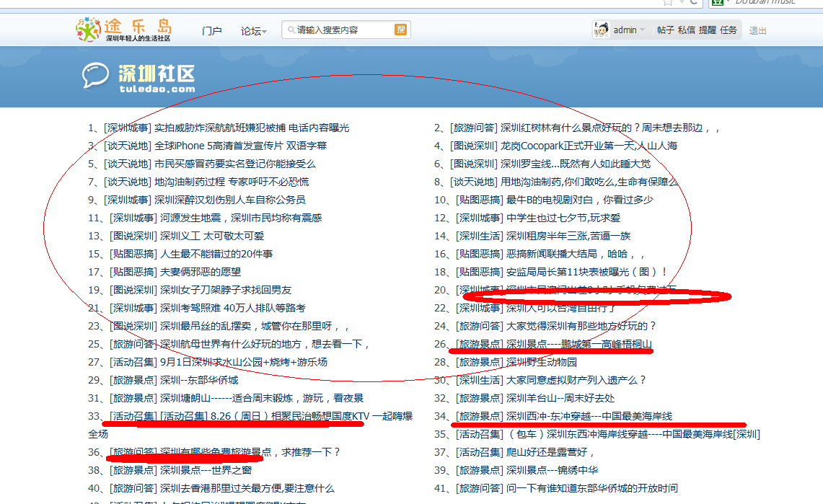Open 帖子 in the user bar

[x=665, y=30]
